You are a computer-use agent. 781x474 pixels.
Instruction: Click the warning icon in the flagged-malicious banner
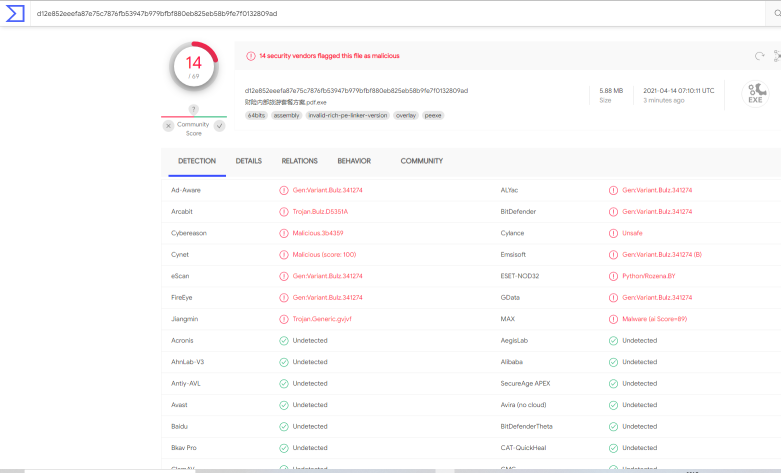251,56
